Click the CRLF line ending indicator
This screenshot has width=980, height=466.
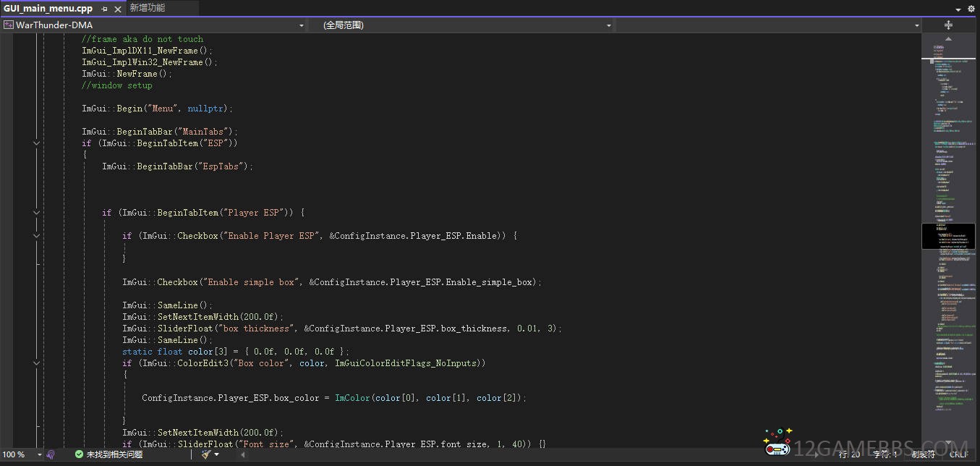[x=958, y=454]
